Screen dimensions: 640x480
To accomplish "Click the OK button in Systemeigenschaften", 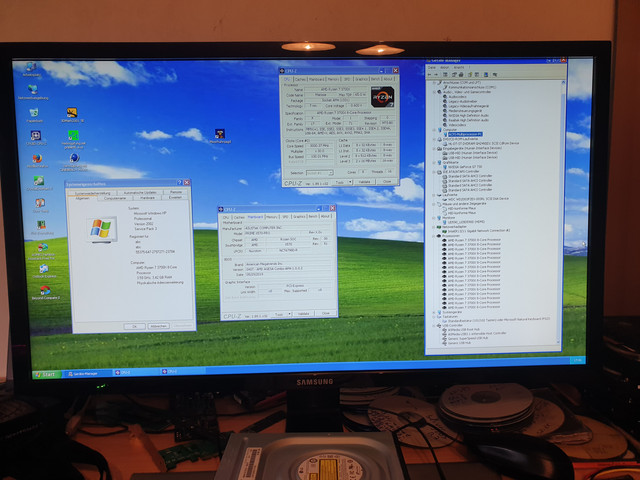I will tap(134, 326).
